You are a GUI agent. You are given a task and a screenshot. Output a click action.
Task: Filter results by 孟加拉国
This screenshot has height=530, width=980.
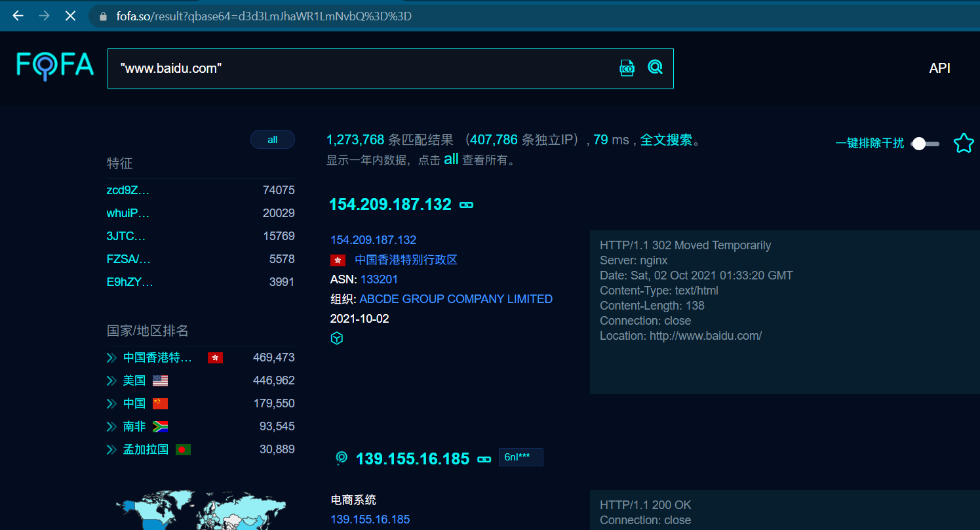coord(146,449)
